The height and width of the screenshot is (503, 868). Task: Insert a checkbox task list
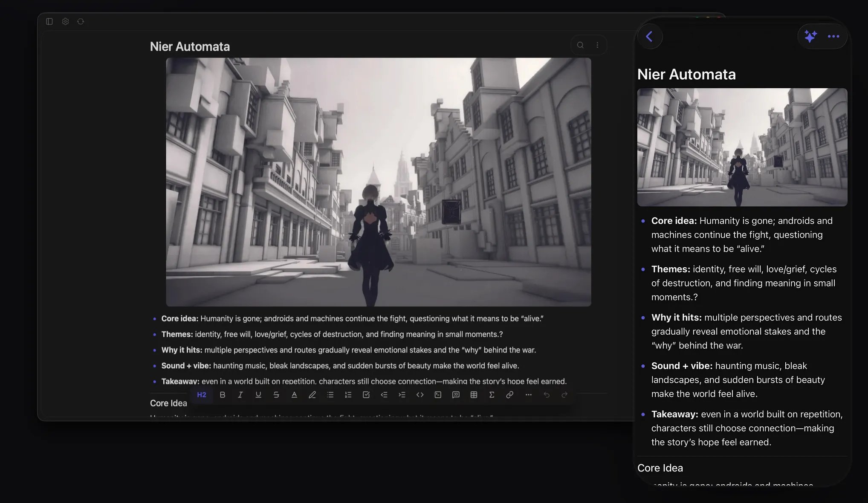click(366, 395)
